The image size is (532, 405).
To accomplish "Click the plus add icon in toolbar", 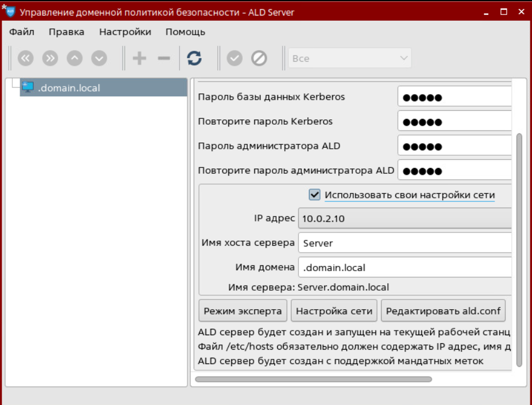I will 139,58.
